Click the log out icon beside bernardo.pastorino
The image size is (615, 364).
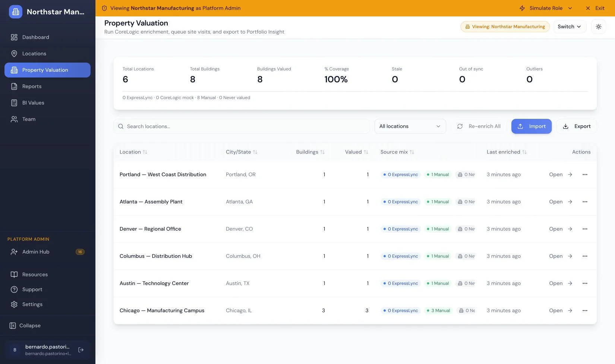coord(81,350)
